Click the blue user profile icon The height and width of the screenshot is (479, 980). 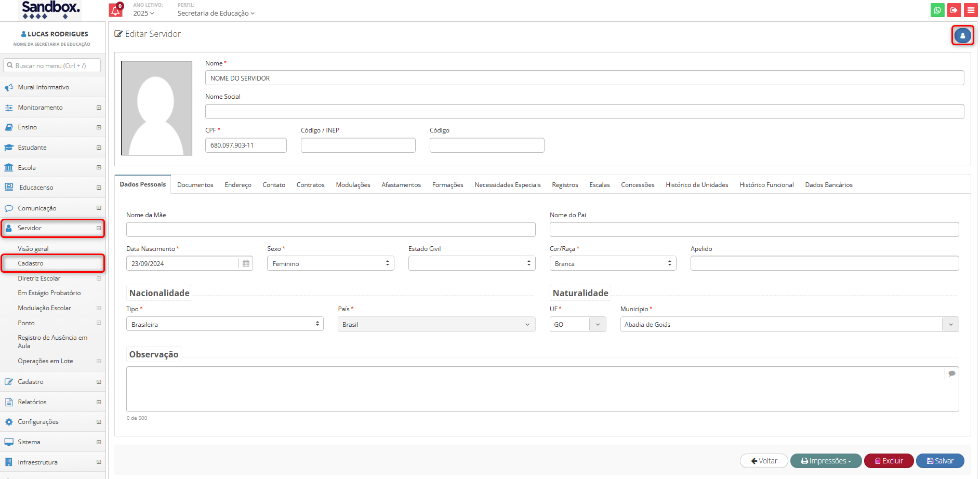pyautogui.click(x=962, y=36)
